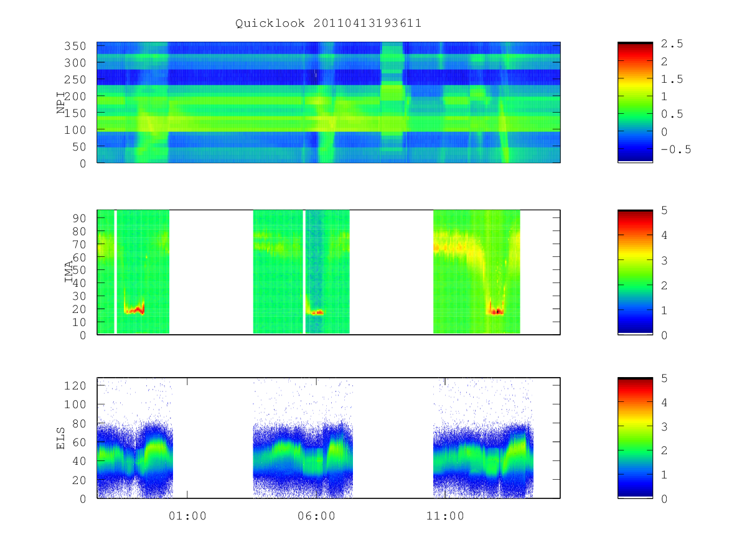The image size is (747, 560).
Task: Select the IMA y-axis label
Action: [68, 272]
